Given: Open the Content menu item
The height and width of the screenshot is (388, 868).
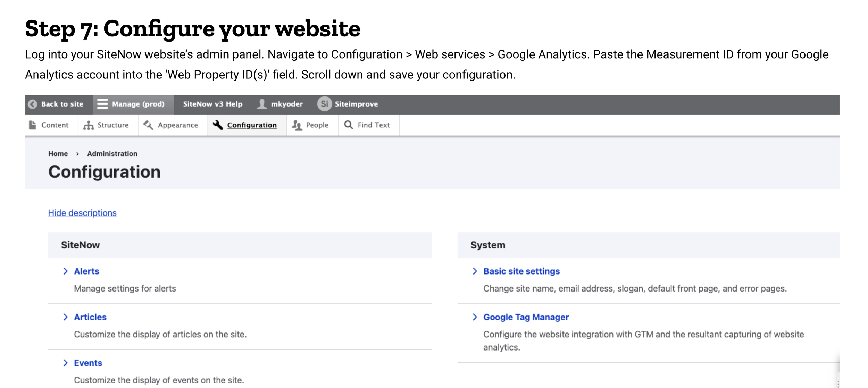Looking at the screenshot, I should pyautogui.click(x=51, y=125).
